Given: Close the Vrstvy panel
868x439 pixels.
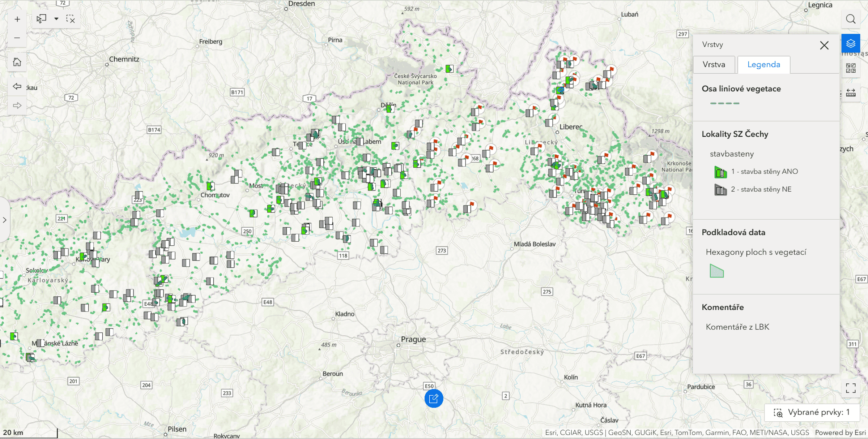Looking at the screenshot, I should pos(824,45).
